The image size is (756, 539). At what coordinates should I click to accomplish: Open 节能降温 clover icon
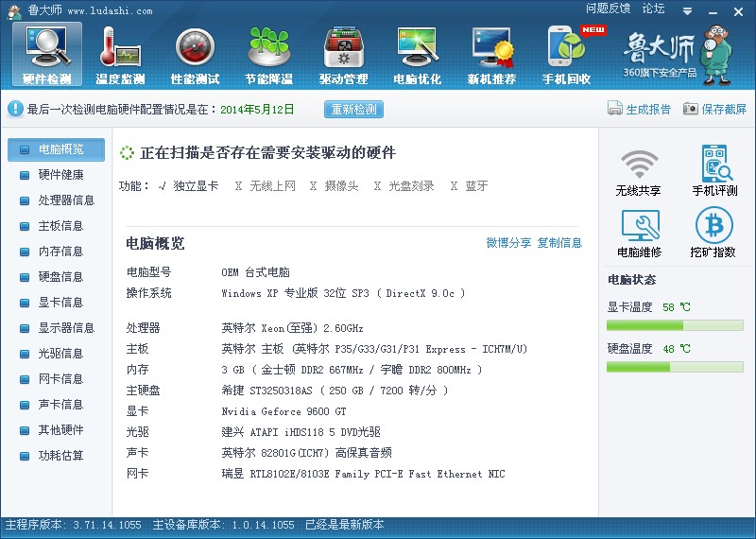point(269,54)
